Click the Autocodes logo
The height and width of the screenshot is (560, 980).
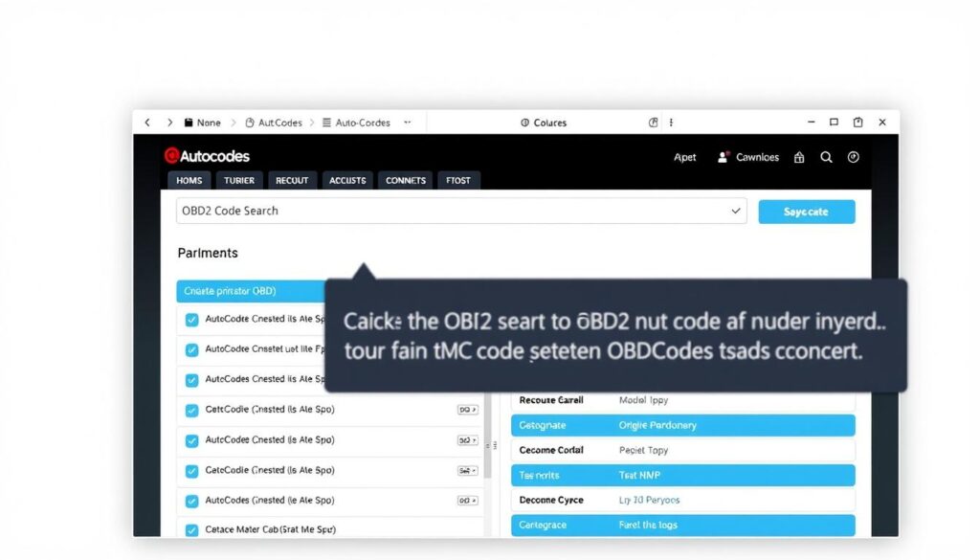point(207,156)
